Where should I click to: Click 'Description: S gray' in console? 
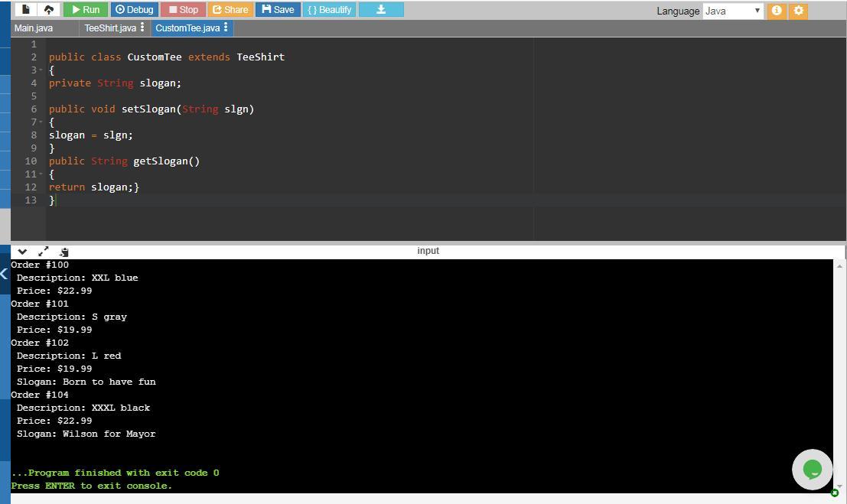coord(72,317)
